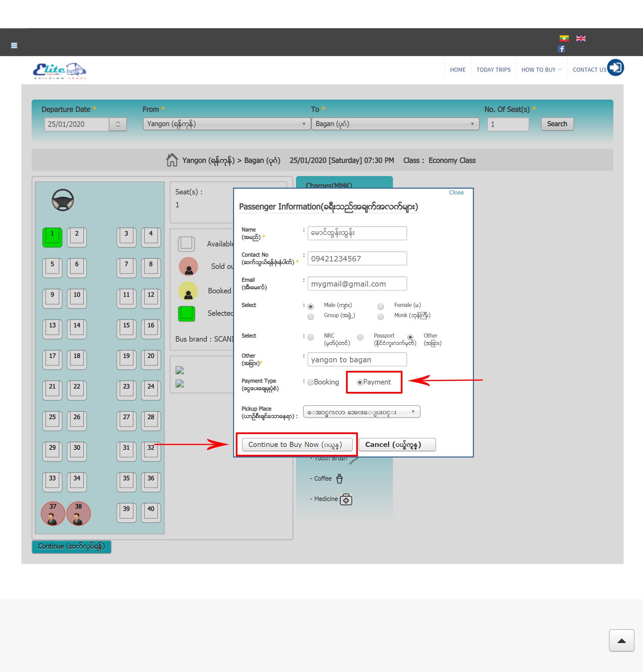This screenshot has width=643, height=672.
Task: Choose the Passport ID type option
Action: tap(360, 337)
